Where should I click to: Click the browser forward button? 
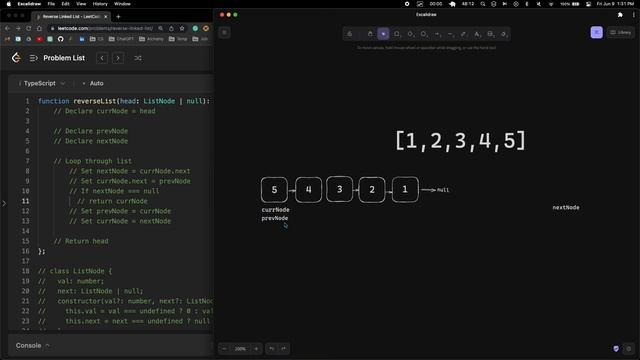pyautogui.click(x=18, y=29)
